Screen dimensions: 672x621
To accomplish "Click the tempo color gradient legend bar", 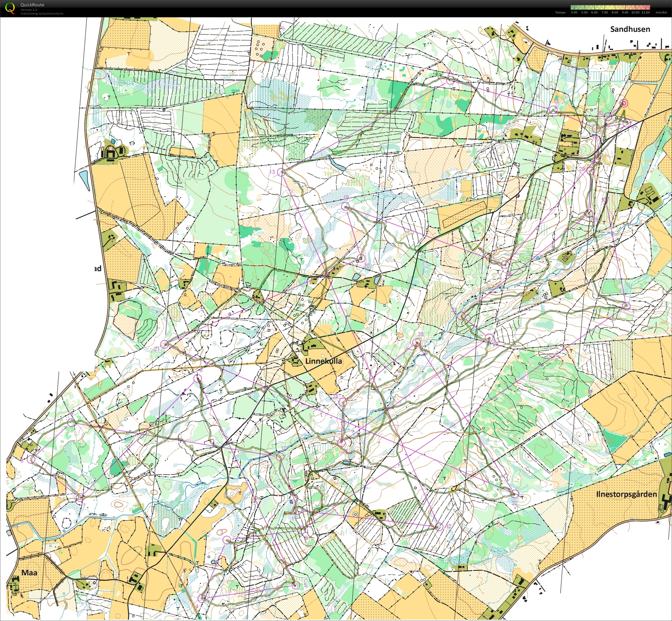I will coord(610,7).
